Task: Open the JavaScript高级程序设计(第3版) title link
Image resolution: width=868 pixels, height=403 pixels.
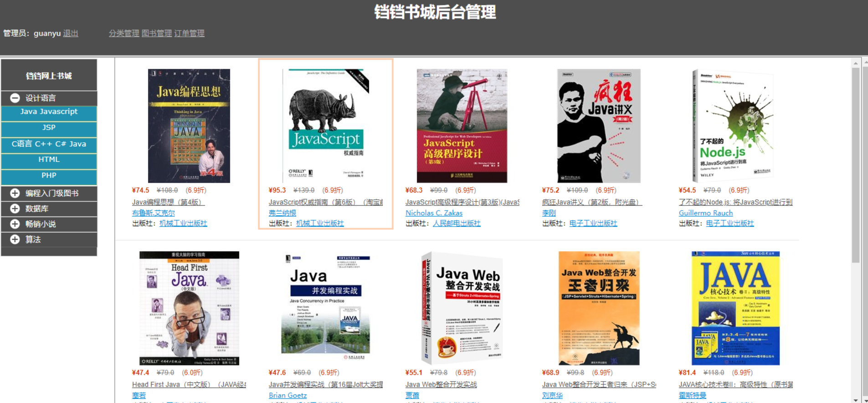Action: pos(462,202)
